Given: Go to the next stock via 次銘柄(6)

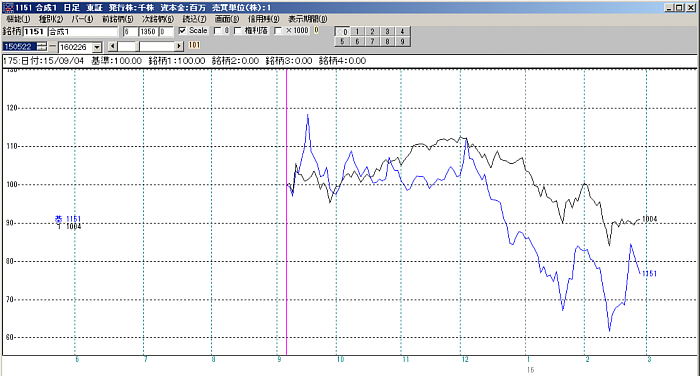Looking at the screenshot, I should [x=158, y=19].
